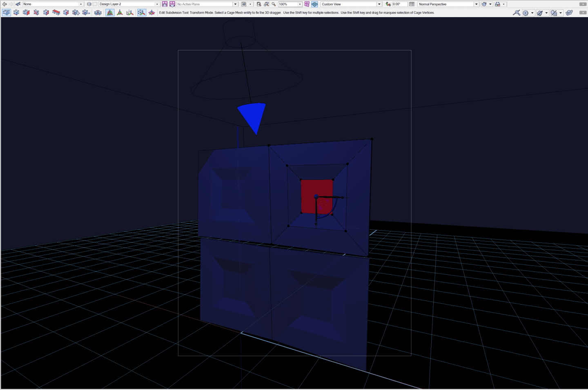Image resolution: width=588 pixels, height=390 pixels.
Task: Click the back arrow navigation icon
Action: click(4, 4)
